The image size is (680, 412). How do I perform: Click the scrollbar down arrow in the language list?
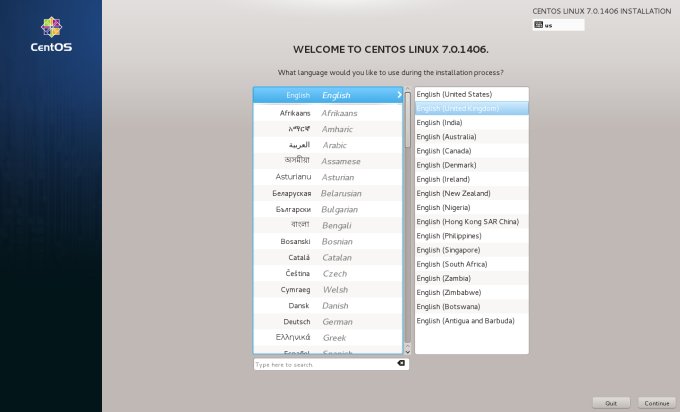(407, 350)
